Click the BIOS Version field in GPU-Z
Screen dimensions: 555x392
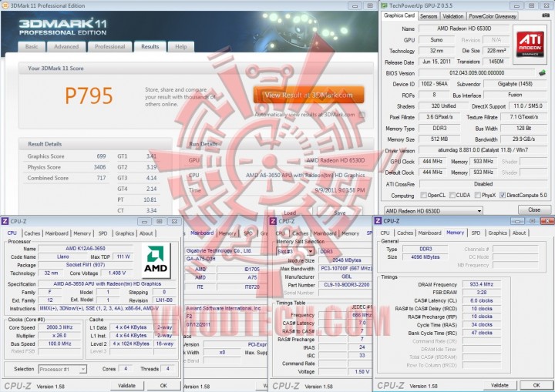476,73
